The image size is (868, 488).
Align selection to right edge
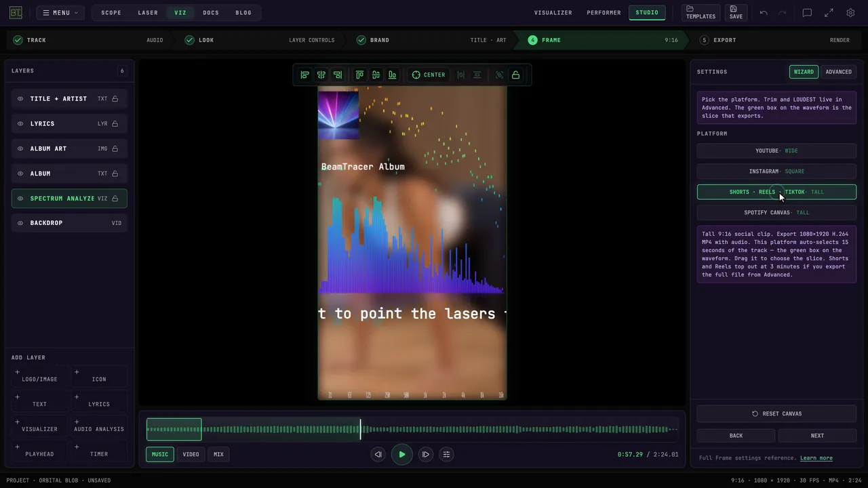click(337, 75)
